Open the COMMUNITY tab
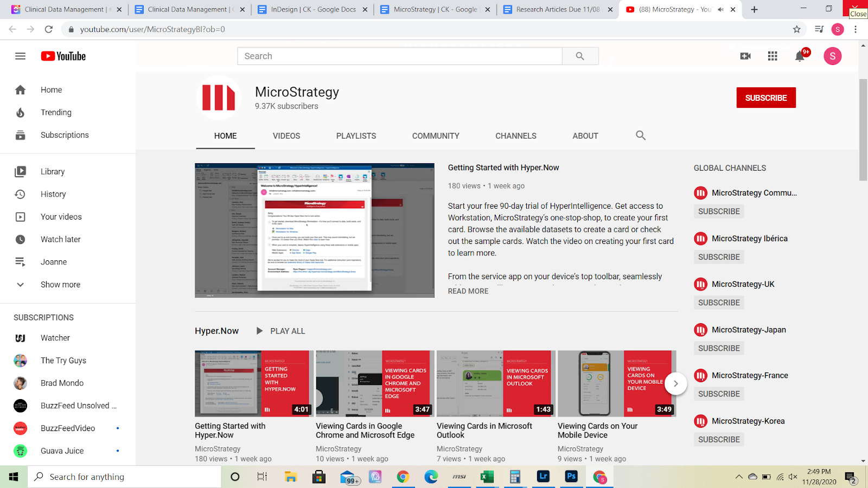 point(436,136)
